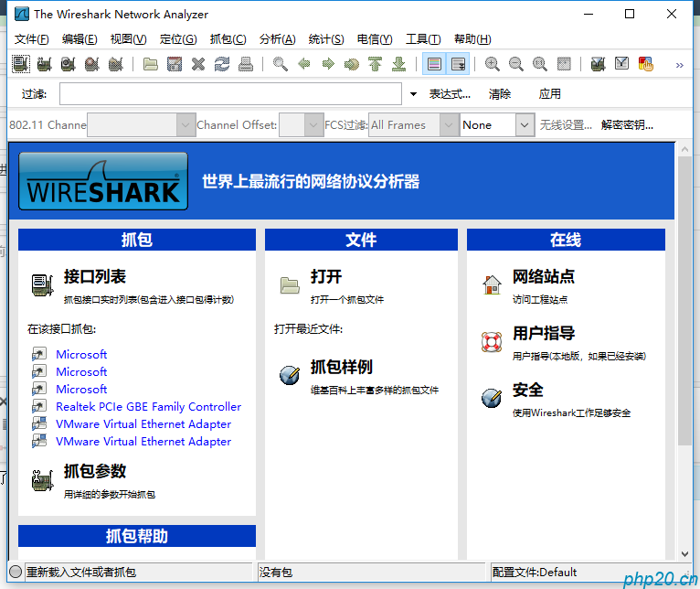The image size is (700, 589).
Task: Open the 帮助(H) menu
Action: (472, 39)
